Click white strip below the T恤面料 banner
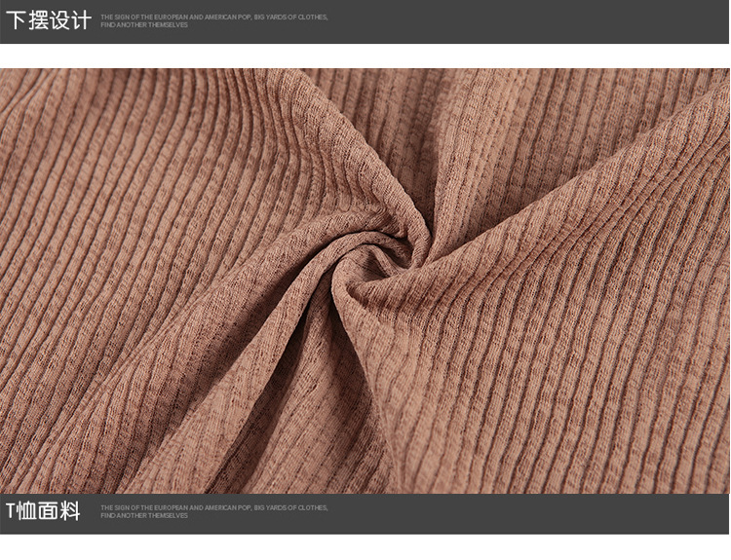This screenshot has width=731, height=560. [x=365, y=546]
